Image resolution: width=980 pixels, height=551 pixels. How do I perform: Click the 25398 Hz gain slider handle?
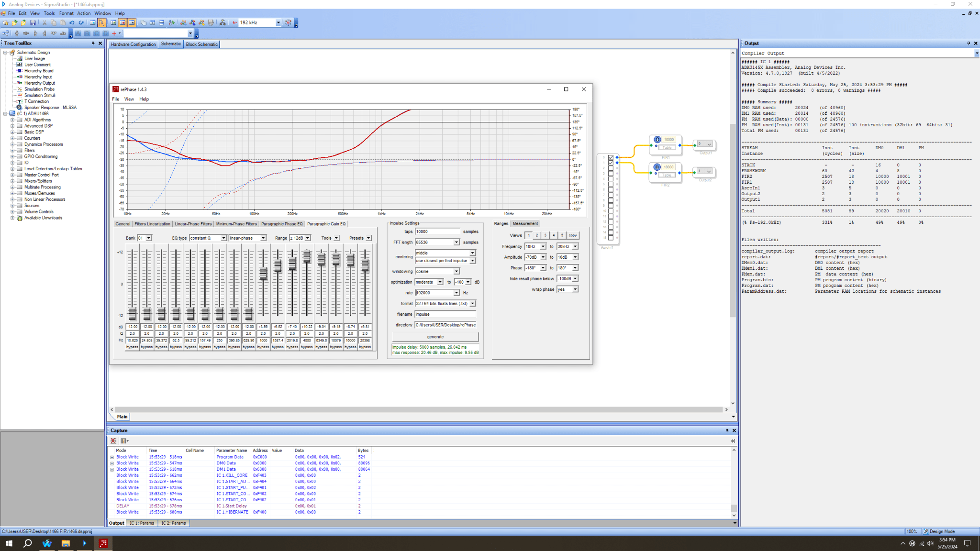[x=365, y=265]
